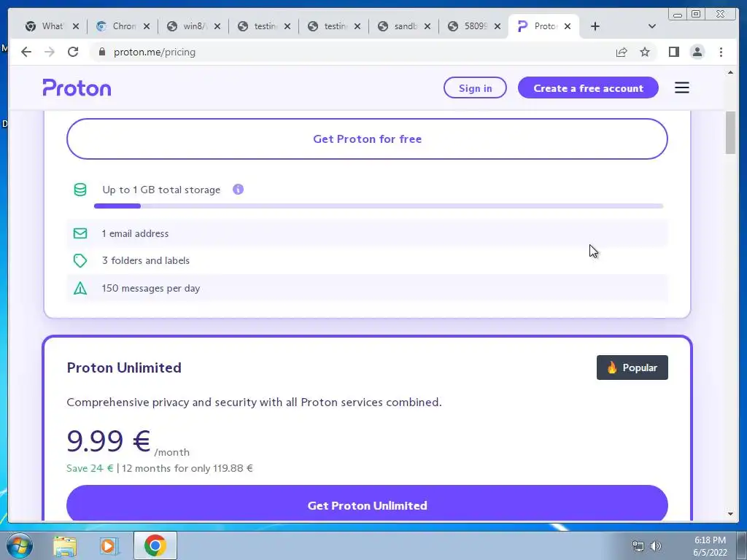The width and height of the screenshot is (747, 560).
Task: Click the tag folders and labels icon
Action: pyautogui.click(x=80, y=260)
